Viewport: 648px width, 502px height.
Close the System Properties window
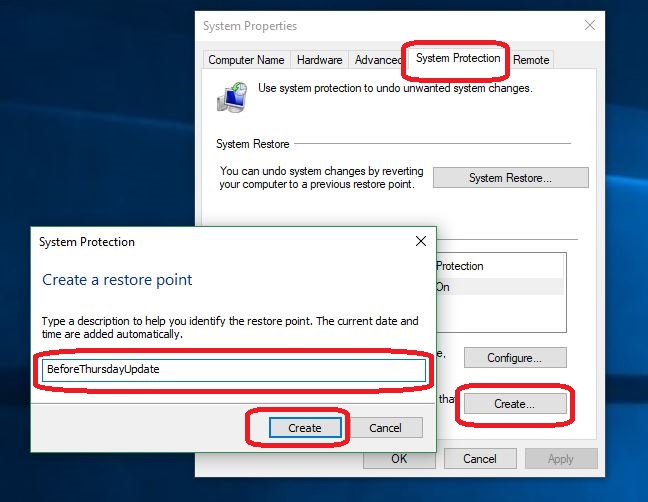coord(591,25)
